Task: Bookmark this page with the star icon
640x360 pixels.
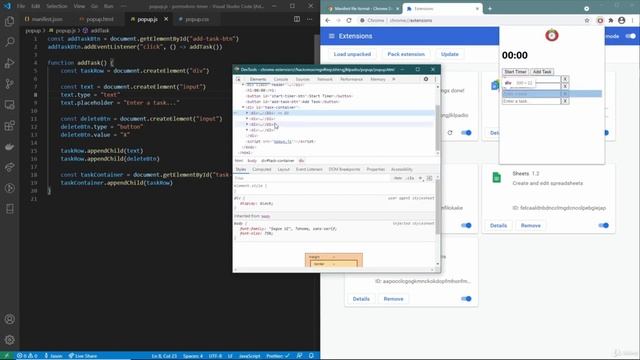Action: coord(587,20)
